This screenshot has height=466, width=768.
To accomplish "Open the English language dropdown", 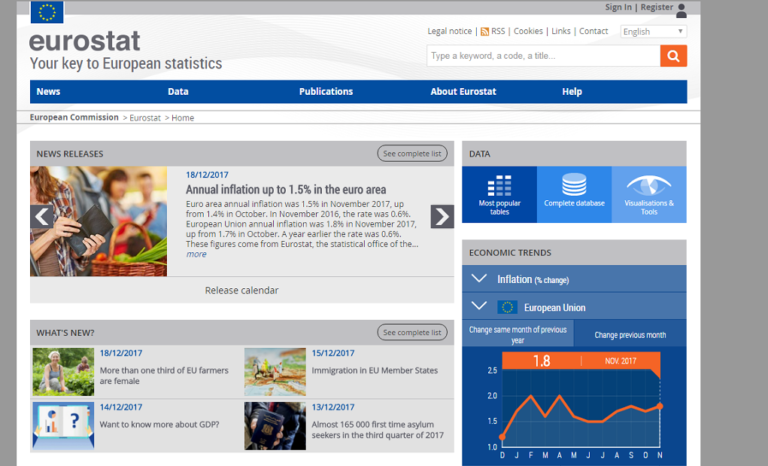I will [x=653, y=31].
